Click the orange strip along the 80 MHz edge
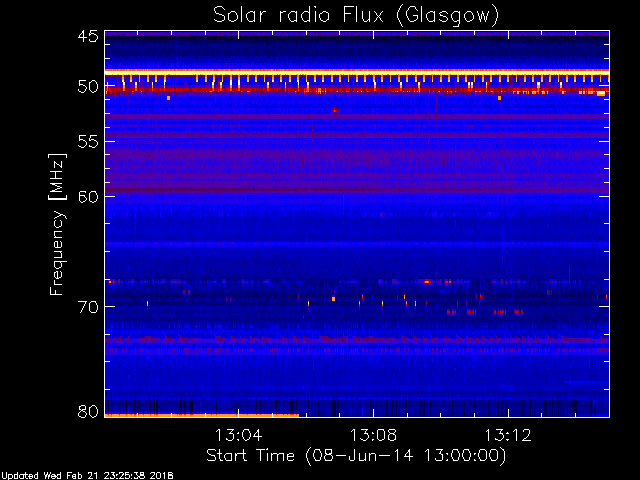This screenshot has height=480, width=640. (202, 416)
